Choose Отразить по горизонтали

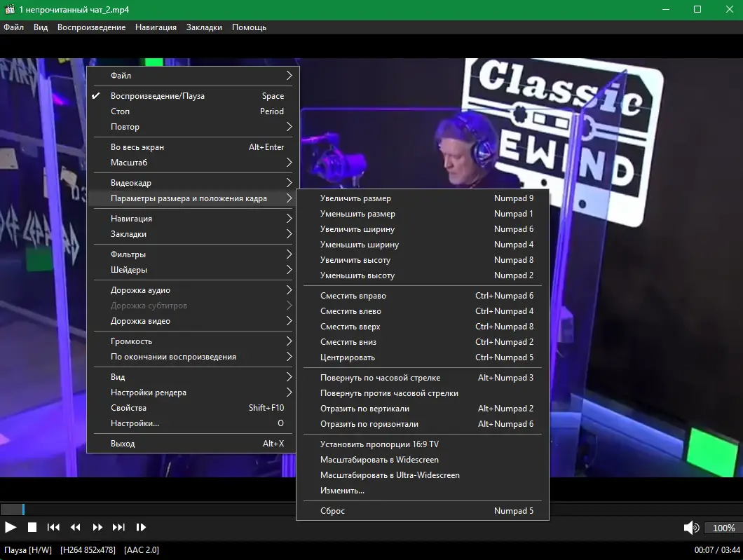tap(422, 424)
